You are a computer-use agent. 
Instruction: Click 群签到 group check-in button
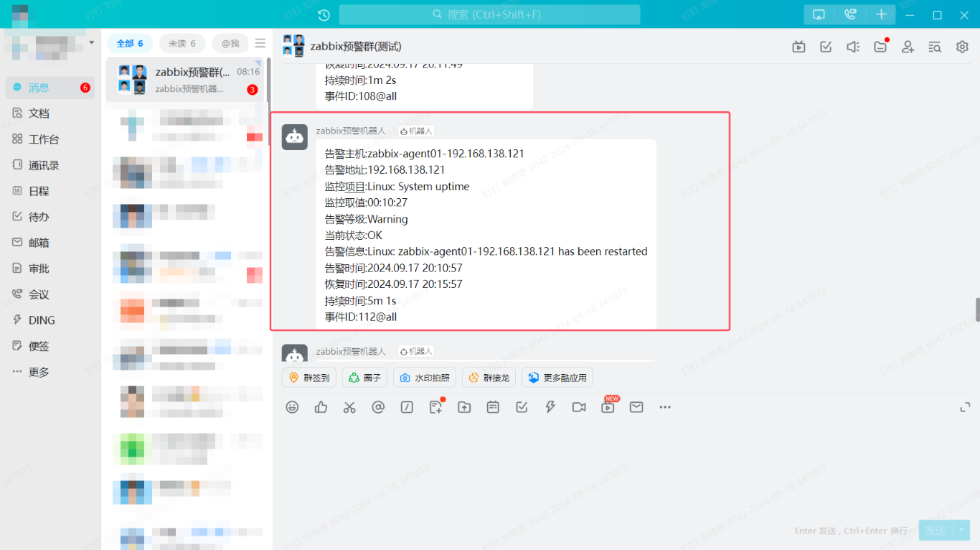(309, 378)
